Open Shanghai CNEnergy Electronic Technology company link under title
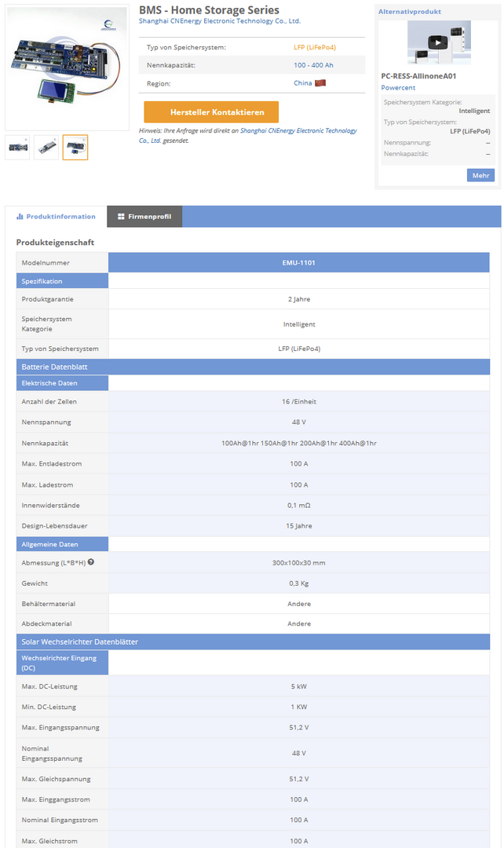The height and width of the screenshot is (848, 504). click(x=220, y=21)
